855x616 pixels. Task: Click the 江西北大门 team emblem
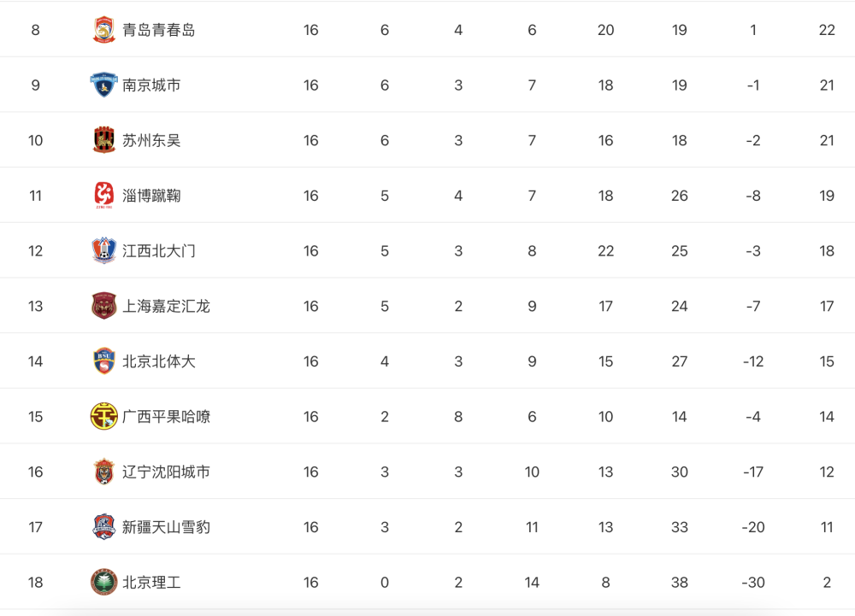click(x=103, y=250)
